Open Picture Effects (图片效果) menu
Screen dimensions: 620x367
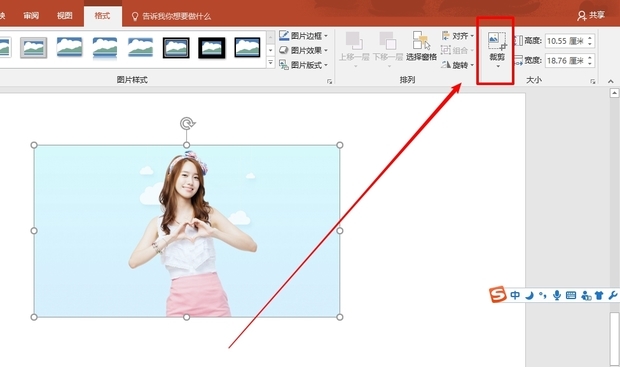[x=303, y=50]
